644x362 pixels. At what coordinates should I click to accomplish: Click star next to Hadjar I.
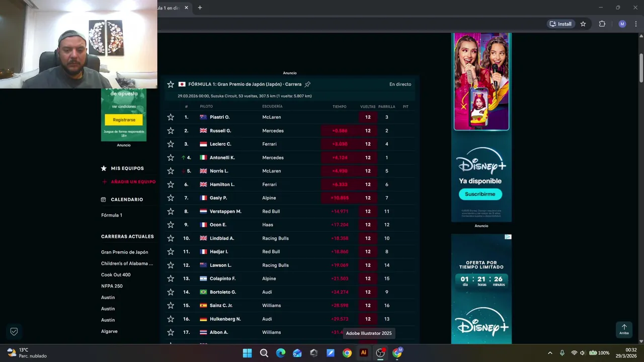171,251
